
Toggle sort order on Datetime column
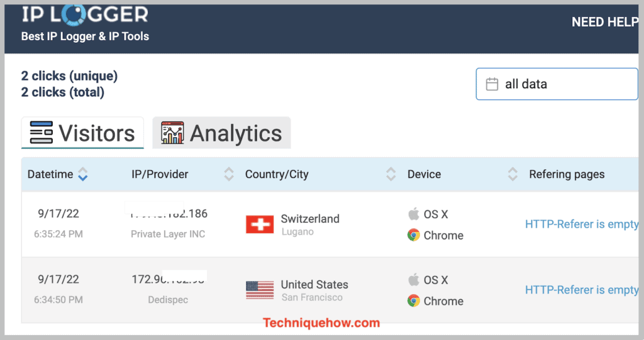[83, 174]
